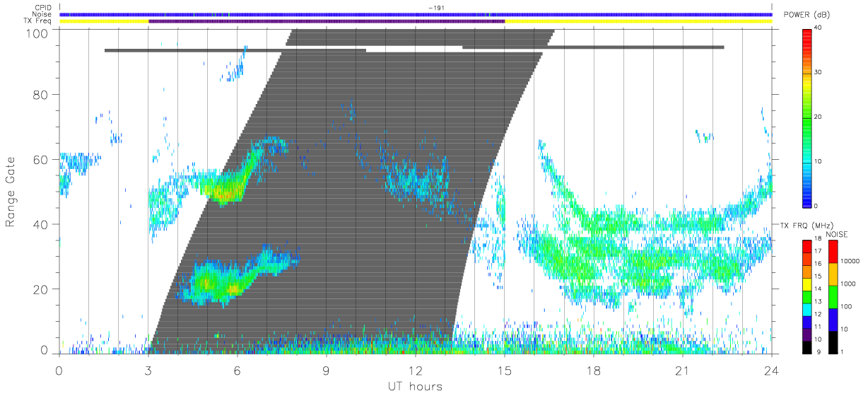Screen dimensions: 868x401
Task: Click the '13' tick on TX FRQ legend
Action: 819,301
